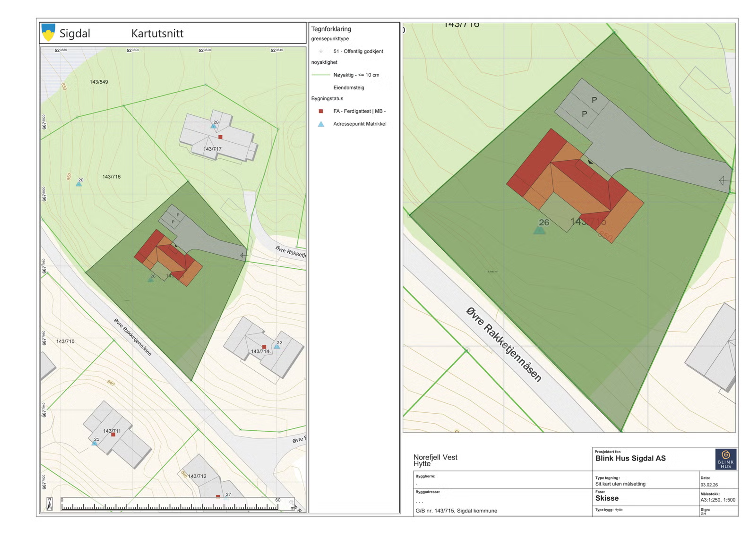Click the G/B nr. 143/715, Sigdal kommune line
Viewport: 756px width, 534px height.
pos(456,511)
